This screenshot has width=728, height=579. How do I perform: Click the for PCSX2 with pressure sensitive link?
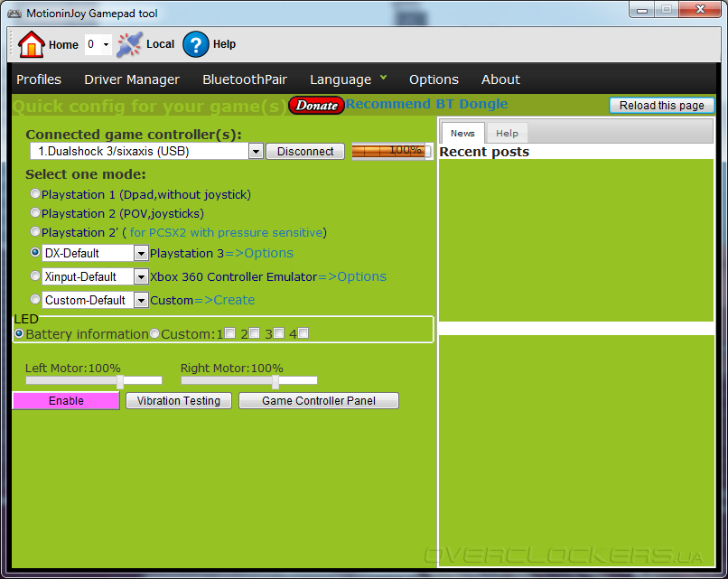click(226, 233)
